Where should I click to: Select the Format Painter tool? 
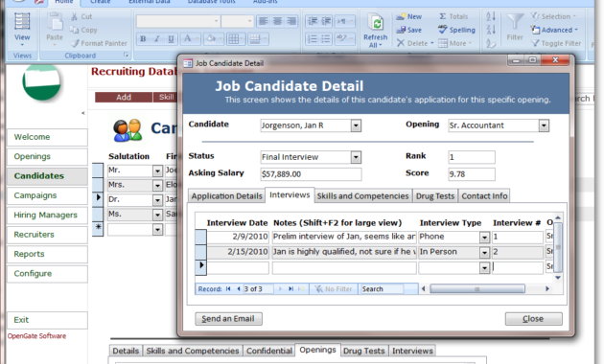coord(99,43)
